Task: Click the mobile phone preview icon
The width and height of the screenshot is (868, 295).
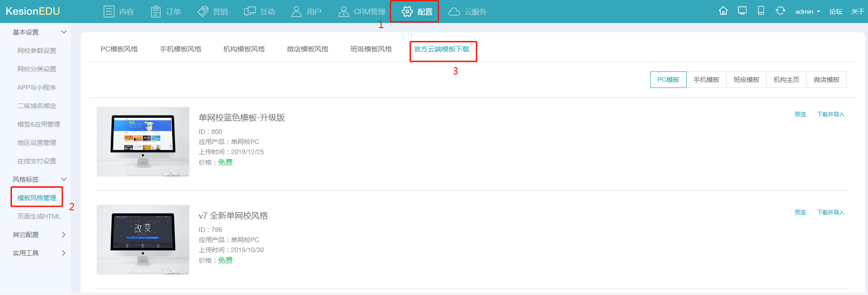Action: coord(761,11)
